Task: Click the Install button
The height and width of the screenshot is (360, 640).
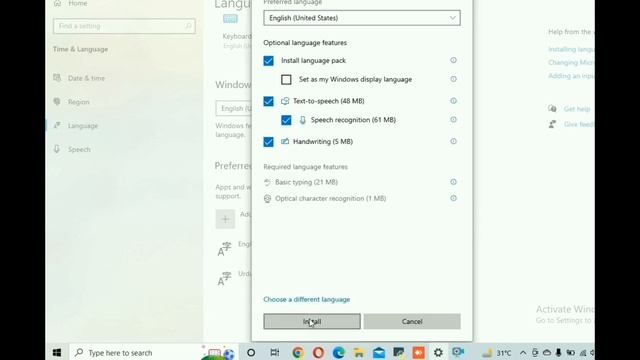Action: pyautogui.click(x=312, y=321)
